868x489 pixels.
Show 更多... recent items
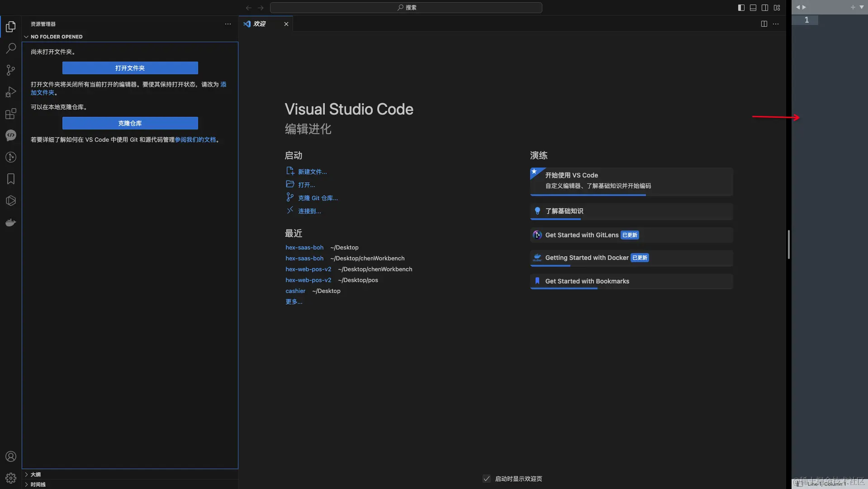294,302
